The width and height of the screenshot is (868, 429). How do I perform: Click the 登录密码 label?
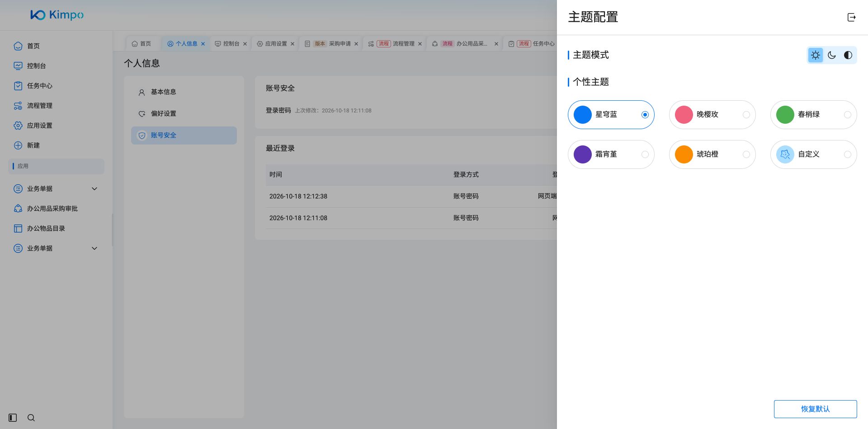278,110
